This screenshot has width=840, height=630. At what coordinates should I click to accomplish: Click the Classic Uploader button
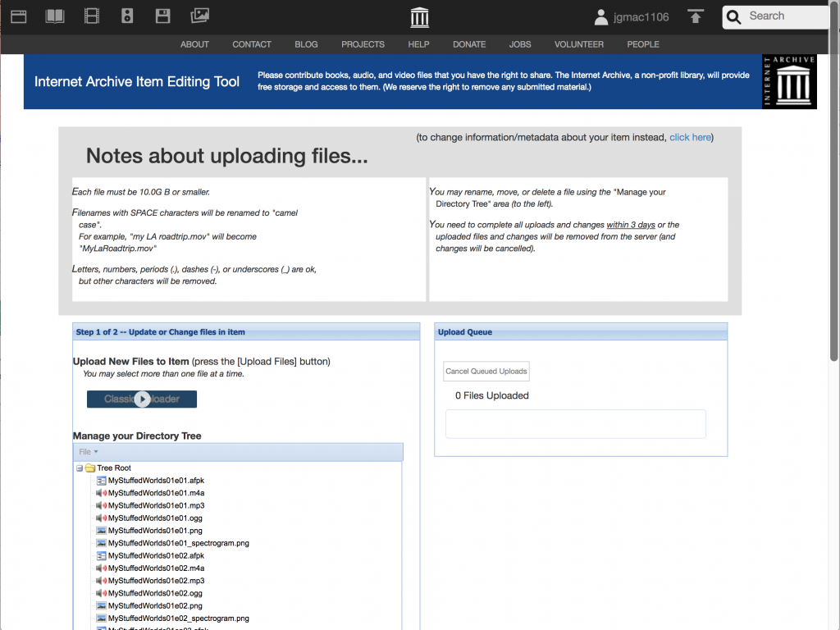tap(142, 399)
